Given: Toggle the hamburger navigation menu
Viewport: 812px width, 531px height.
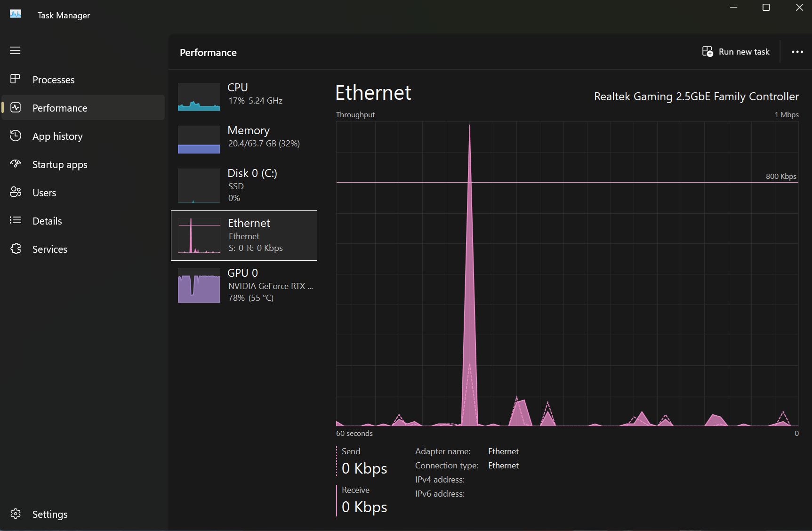Looking at the screenshot, I should (x=15, y=50).
